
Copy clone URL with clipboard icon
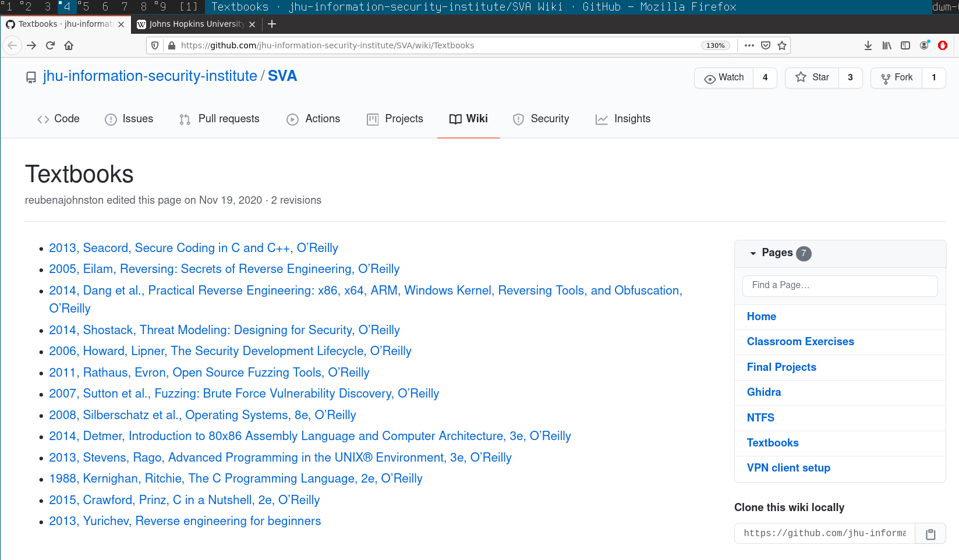(x=930, y=534)
